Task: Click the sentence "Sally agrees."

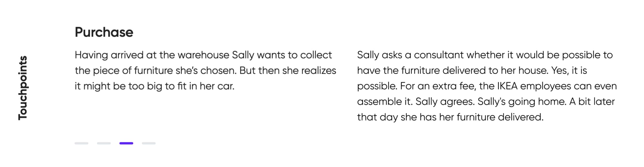Action: [445, 102]
